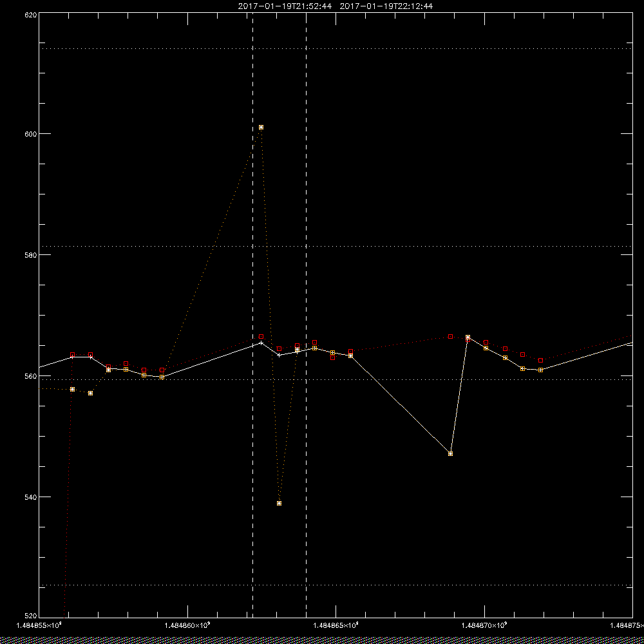Click the x-axis label 1.484860×10⁹
644x644 pixels.
click(187, 625)
